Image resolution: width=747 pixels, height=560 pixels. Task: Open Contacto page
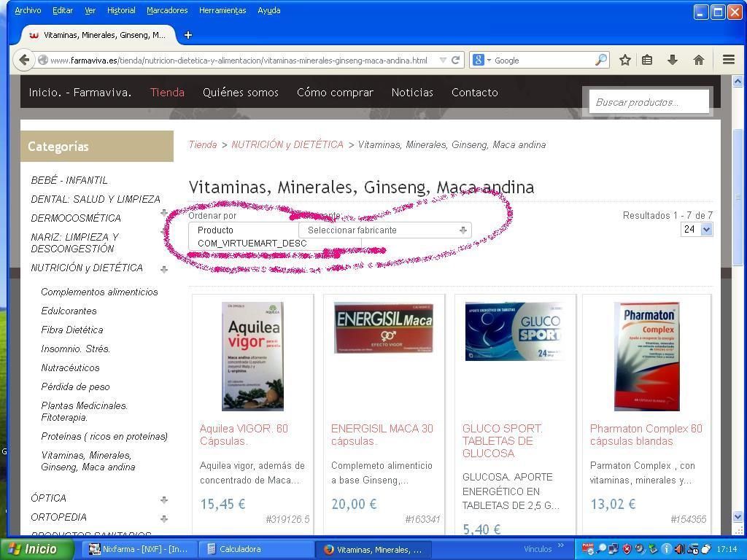(x=474, y=93)
